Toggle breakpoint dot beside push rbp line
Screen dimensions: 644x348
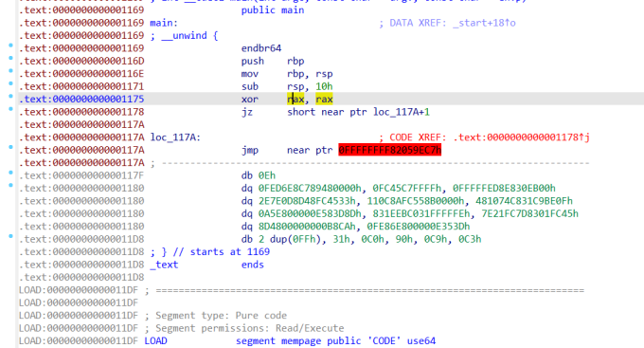tap(10, 58)
